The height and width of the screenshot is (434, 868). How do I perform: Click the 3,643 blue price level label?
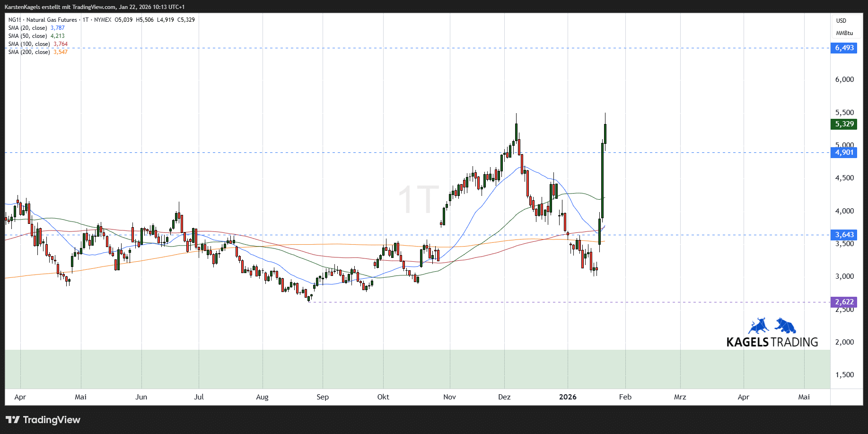click(844, 235)
